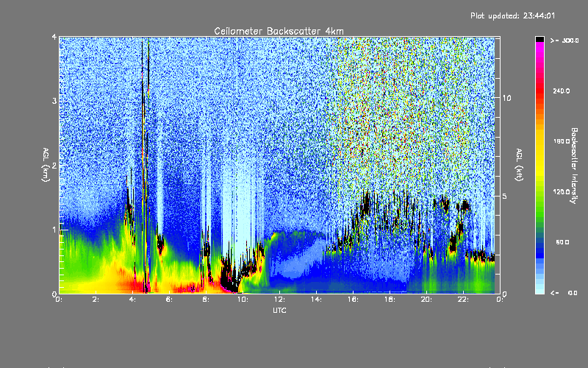This screenshot has height=368, width=588.
Task: Click the x-axis tick label '18:'
Action: [x=390, y=300]
